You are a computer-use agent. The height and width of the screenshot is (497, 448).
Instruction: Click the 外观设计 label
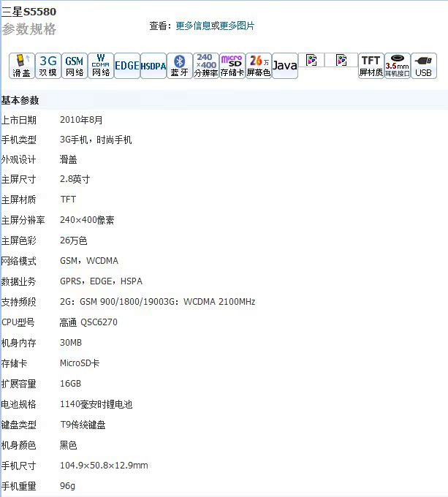point(19,159)
